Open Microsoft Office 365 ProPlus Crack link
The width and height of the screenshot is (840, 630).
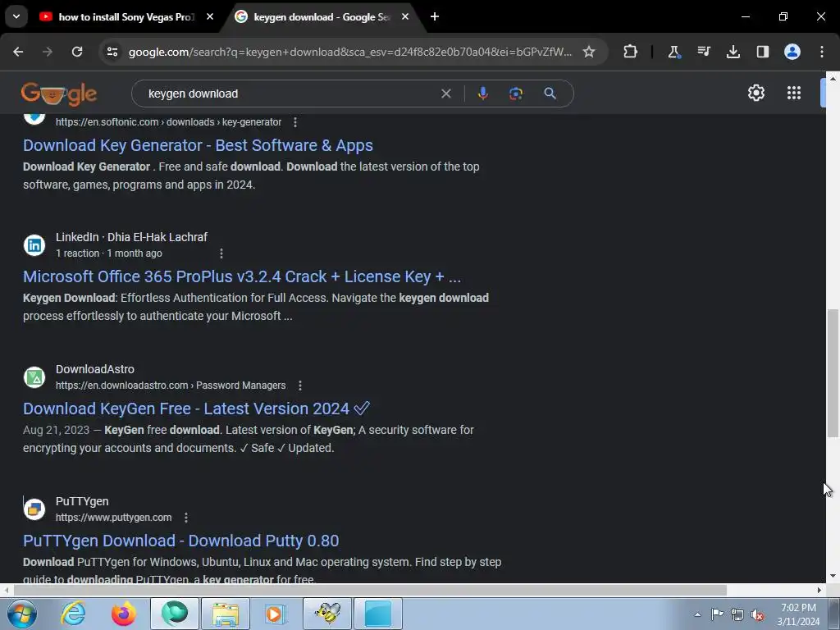[242, 276]
